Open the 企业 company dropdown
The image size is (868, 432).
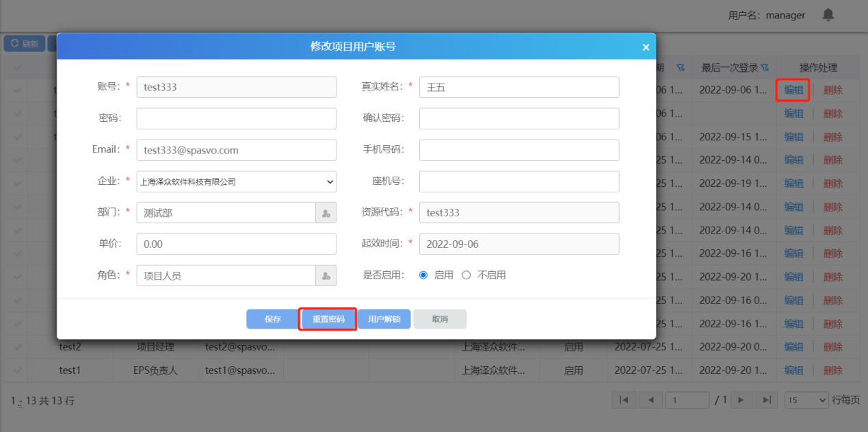point(236,181)
